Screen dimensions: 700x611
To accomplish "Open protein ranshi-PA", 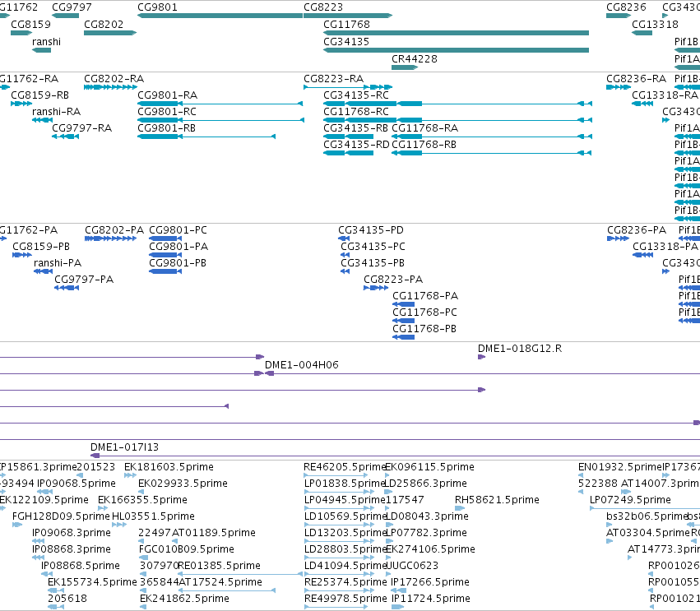I will pos(58,263).
